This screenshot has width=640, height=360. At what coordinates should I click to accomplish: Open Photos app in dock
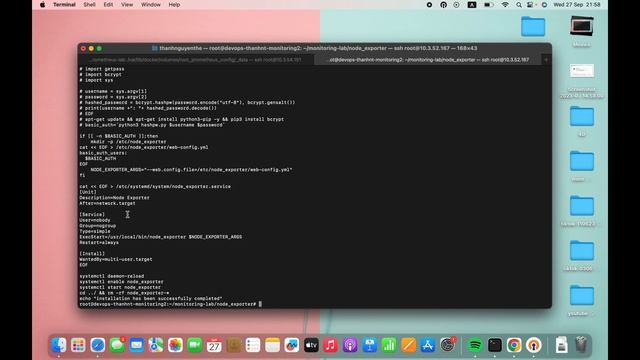click(x=175, y=345)
